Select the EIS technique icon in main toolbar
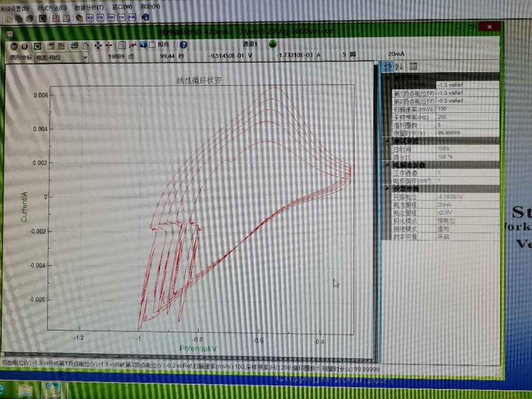 click(x=132, y=17)
